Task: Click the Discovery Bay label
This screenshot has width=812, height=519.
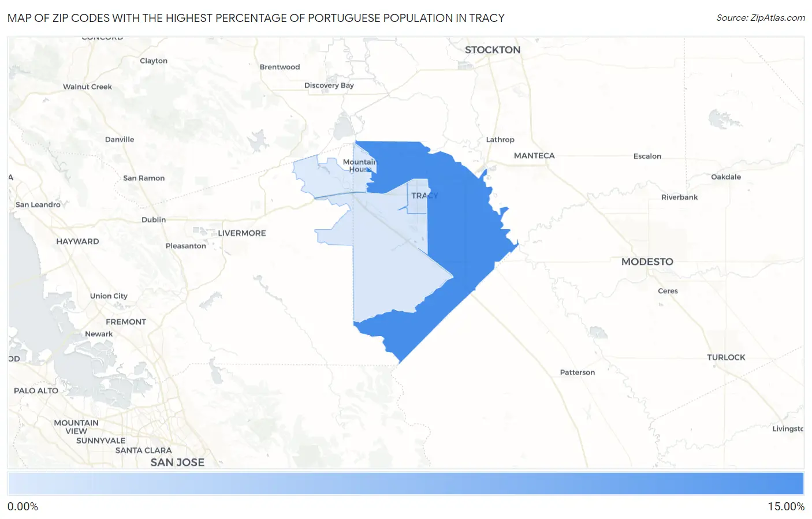Action: [x=329, y=85]
